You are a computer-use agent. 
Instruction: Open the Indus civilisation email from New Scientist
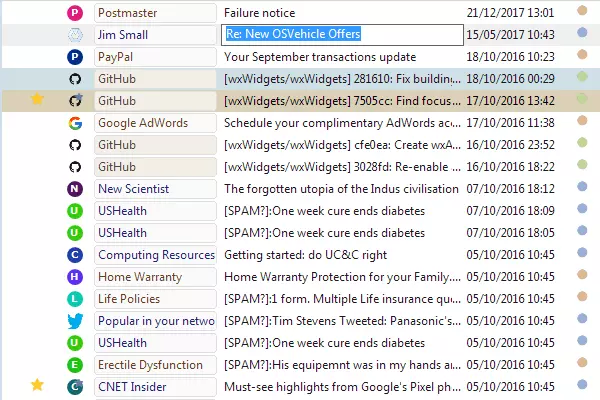[341, 189]
